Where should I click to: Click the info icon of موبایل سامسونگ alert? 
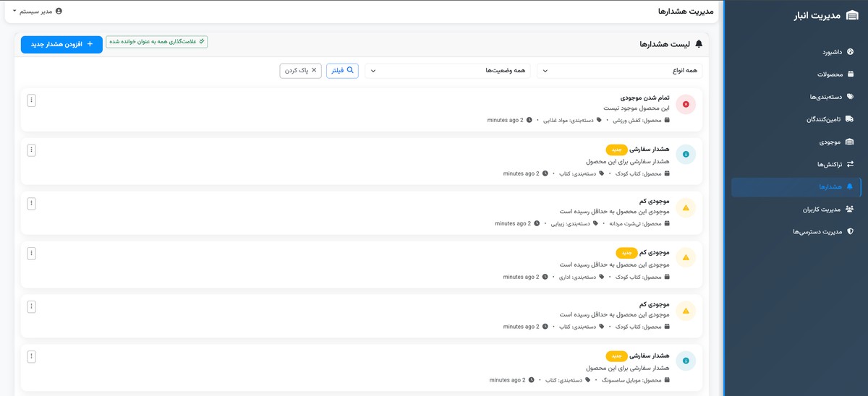[686, 361]
